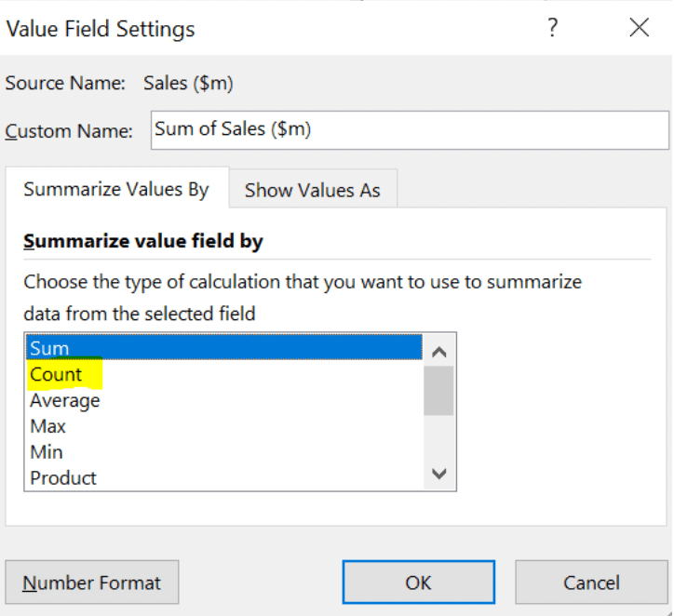The image size is (674, 616).
Task: Click the Custom Name text field
Action: pyautogui.click(x=410, y=130)
